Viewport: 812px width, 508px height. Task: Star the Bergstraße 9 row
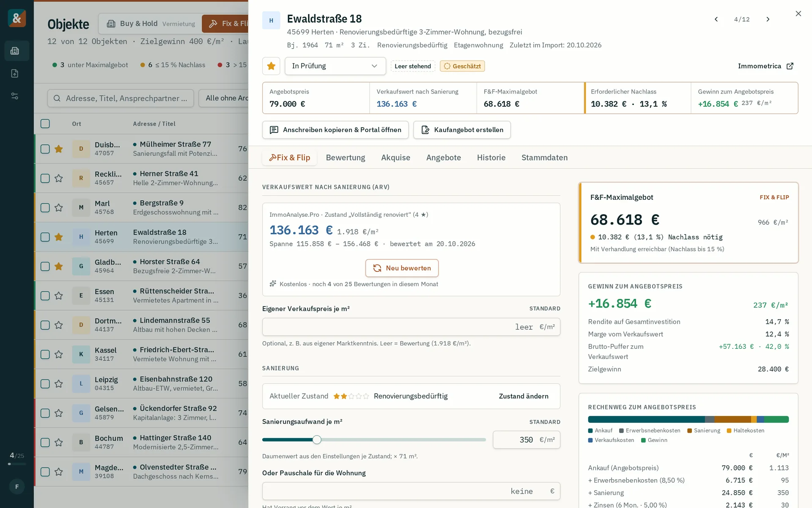(x=59, y=207)
